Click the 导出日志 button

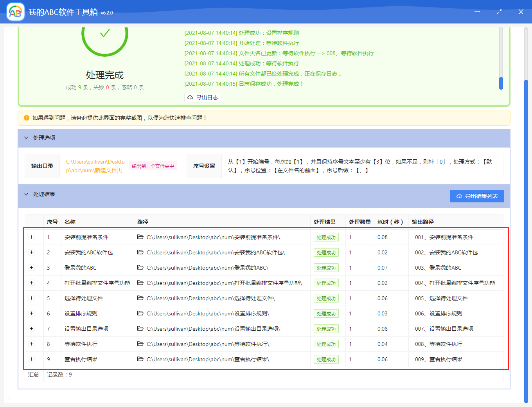(203, 97)
